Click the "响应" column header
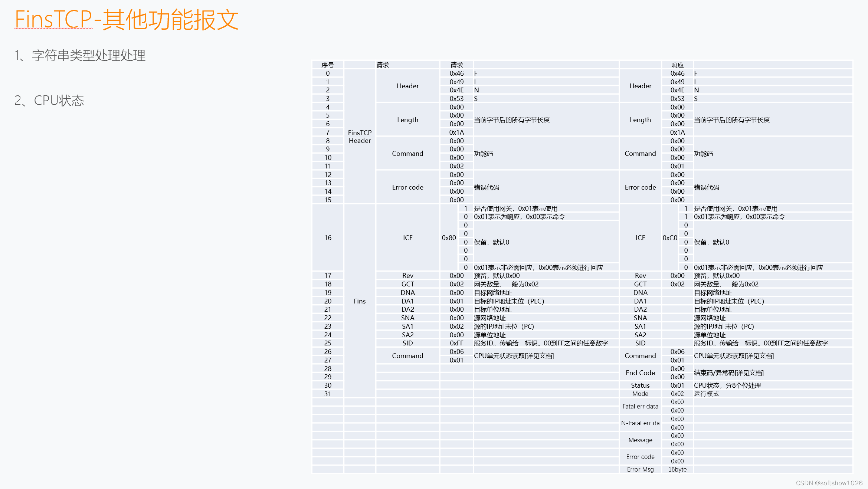This screenshot has height=489, width=868. 677,65
